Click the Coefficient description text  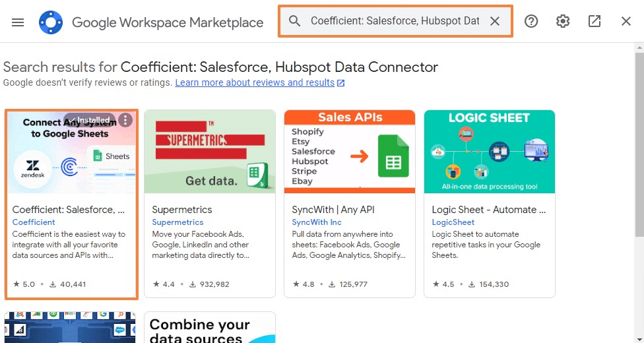coord(69,245)
